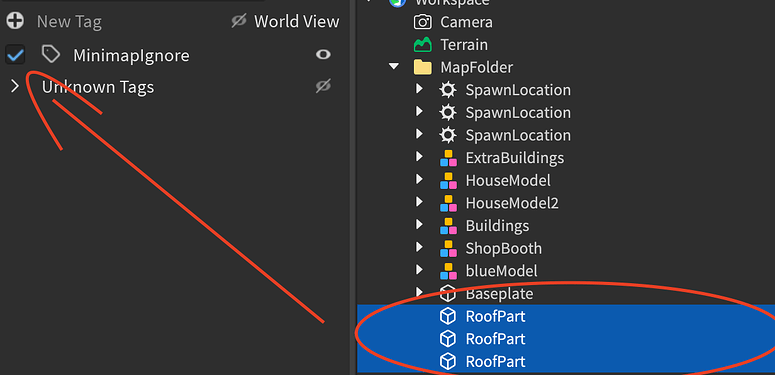Select the ShopBooth tree item

pyautogui.click(x=504, y=249)
